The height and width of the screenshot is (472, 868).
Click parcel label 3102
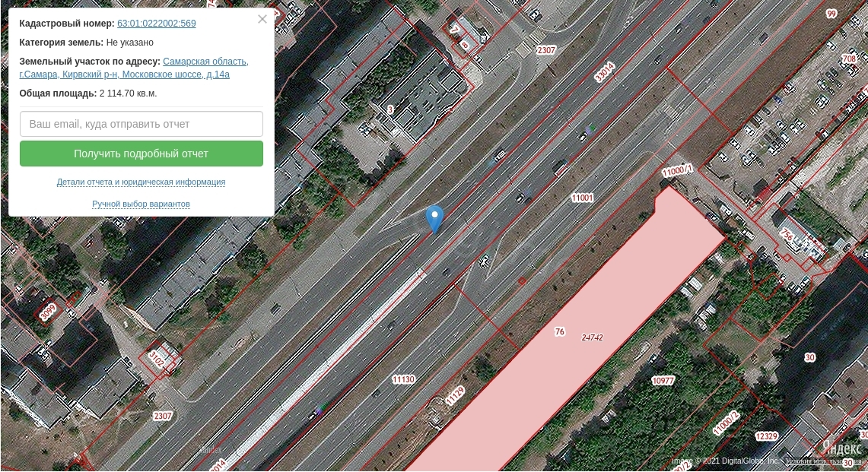click(157, 360)
